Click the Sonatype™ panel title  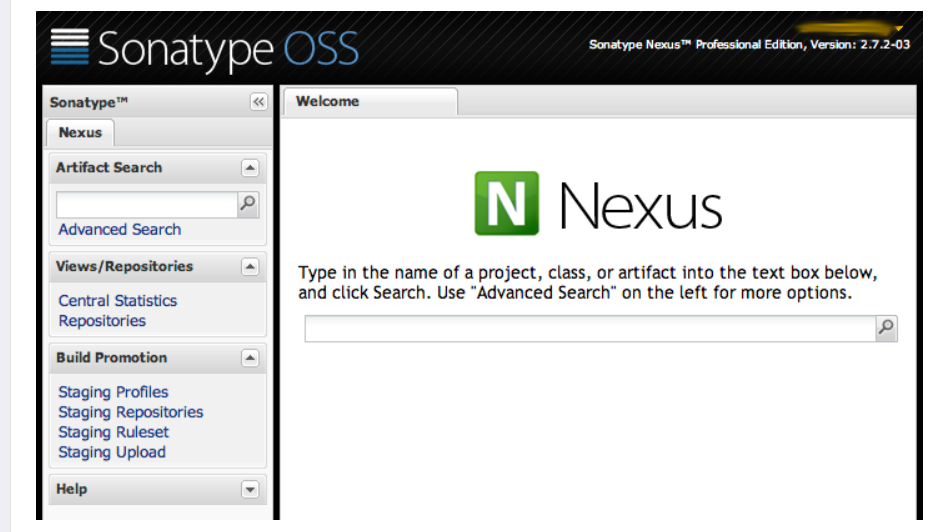[88, 102]
